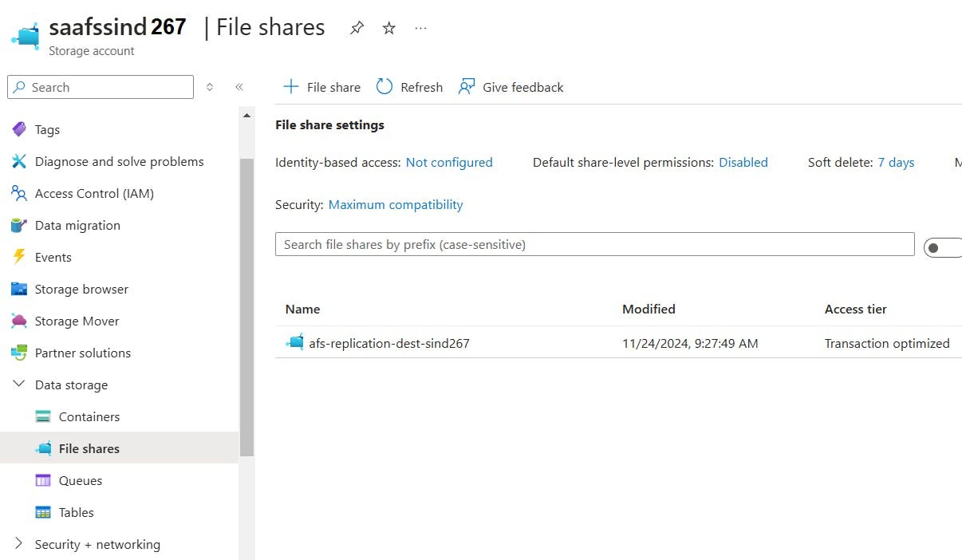Click Transaction optimized access tier cell
This screenshot has height=560, width=962.
coord(887,343)
